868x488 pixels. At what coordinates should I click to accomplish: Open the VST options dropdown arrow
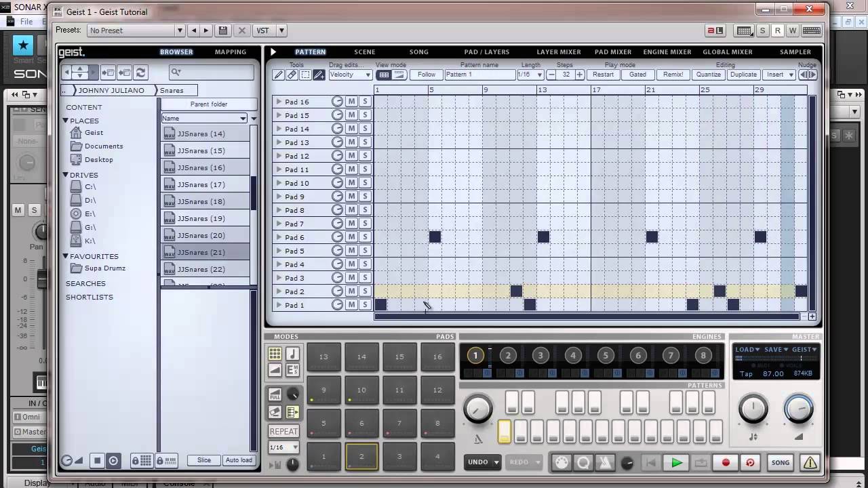click(x=281, y=30)
